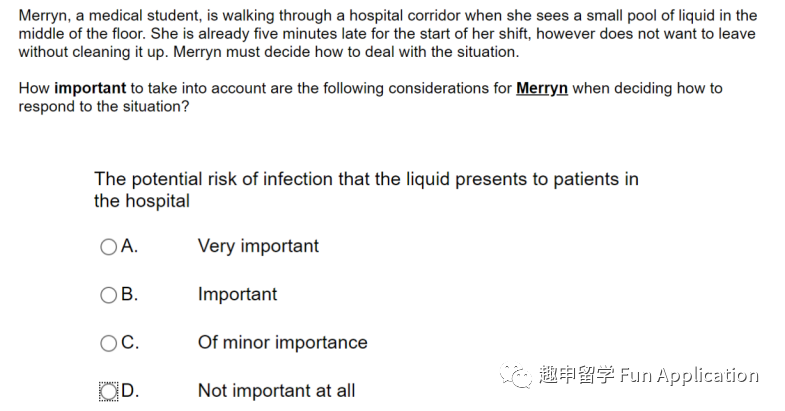Click the bold word "important" in question
785x411 pixels.
[90, 88]
